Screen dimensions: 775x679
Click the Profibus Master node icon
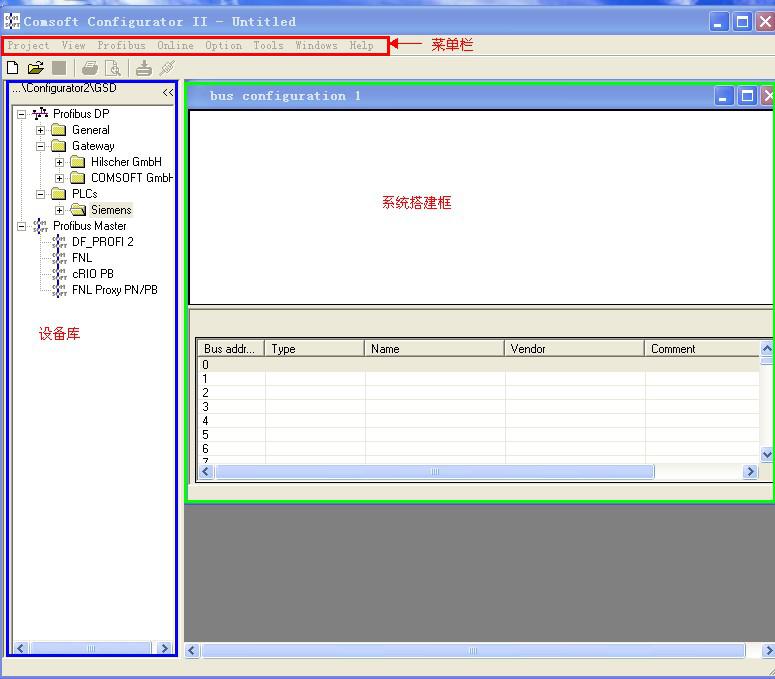click(40, 226)
